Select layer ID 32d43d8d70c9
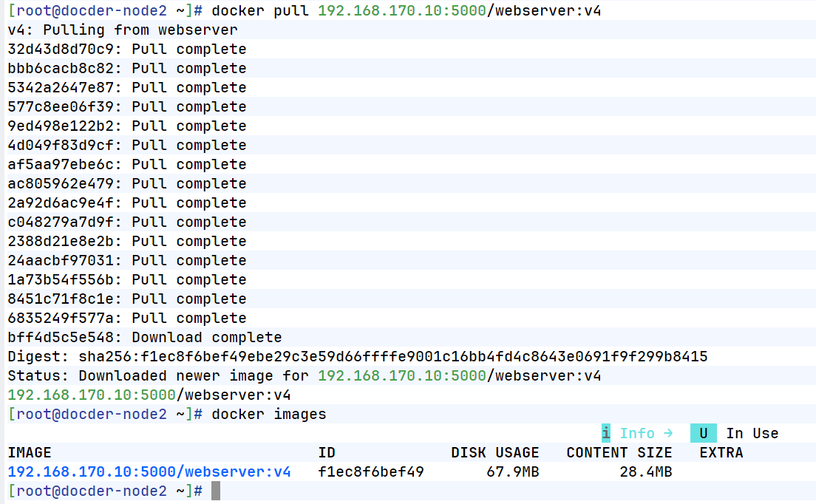The image size is (816, 504). coord(61,49)
